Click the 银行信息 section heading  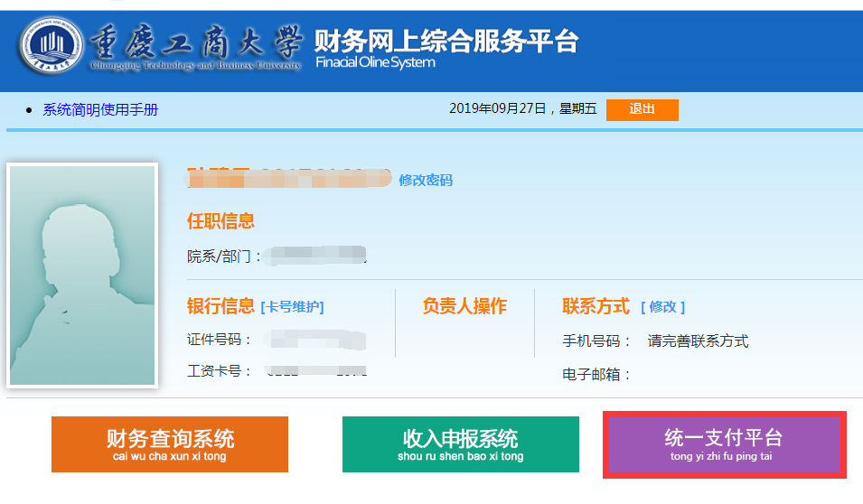pyautogui.click(x=220, y=306)
